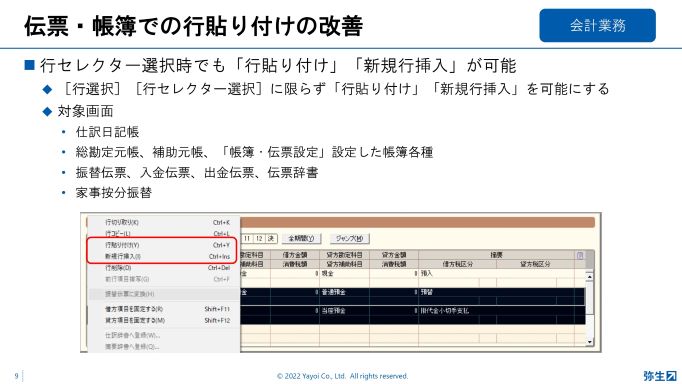The width and height of the screenshot is (682, 384).
Task: Click the 貸方補助科目 column header
Action: 344,264
